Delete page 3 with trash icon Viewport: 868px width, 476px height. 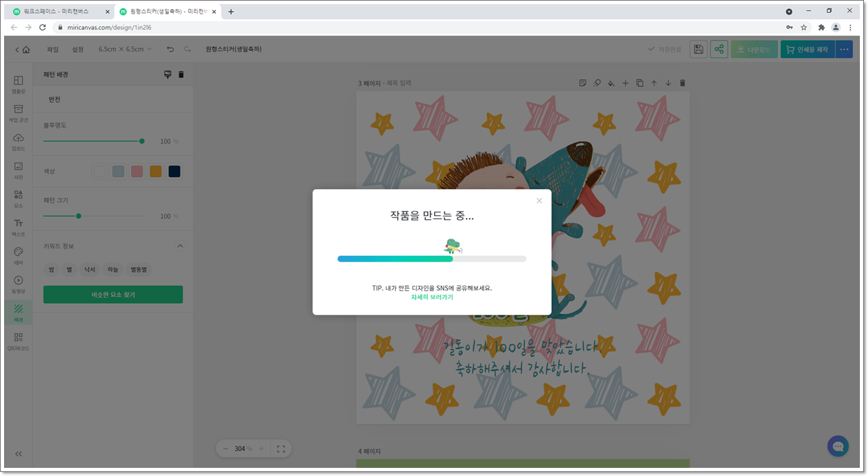click(682, 83)
